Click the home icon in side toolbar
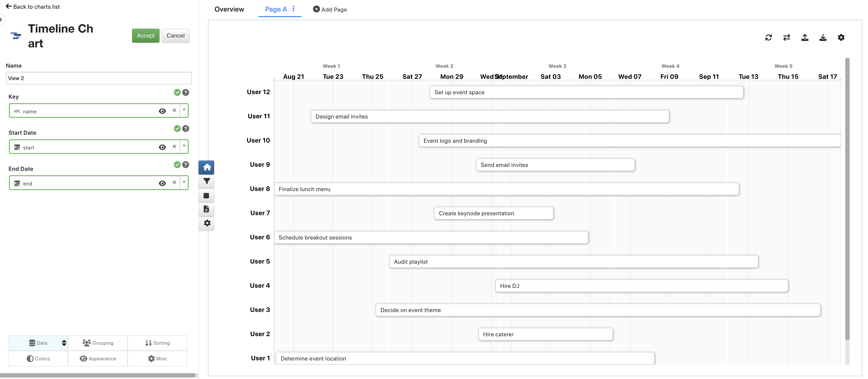The width and height of the screenshot is (868, 379). click(206, 167)
